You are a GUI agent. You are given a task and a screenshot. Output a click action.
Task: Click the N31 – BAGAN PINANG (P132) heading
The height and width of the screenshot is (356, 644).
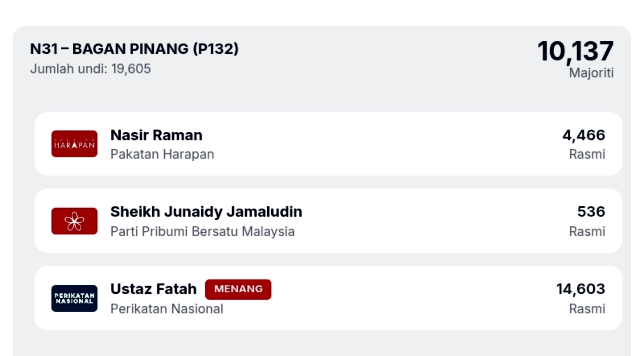(134, 49)
